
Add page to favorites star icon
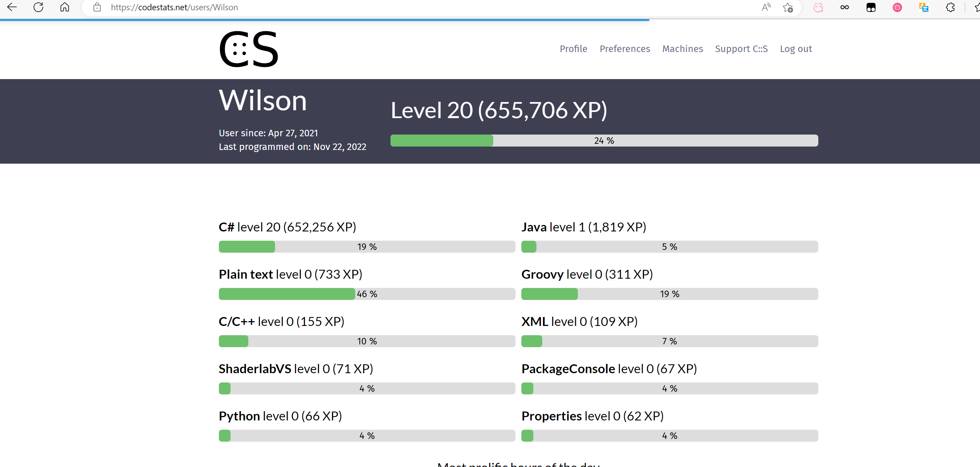tap(788, 7)
